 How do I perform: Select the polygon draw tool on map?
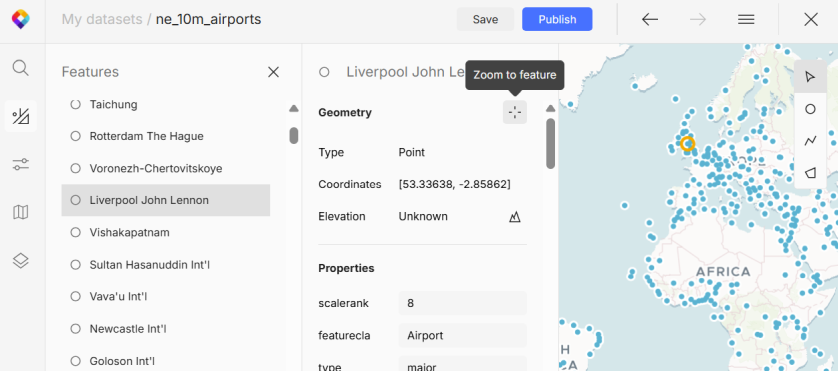810,173
